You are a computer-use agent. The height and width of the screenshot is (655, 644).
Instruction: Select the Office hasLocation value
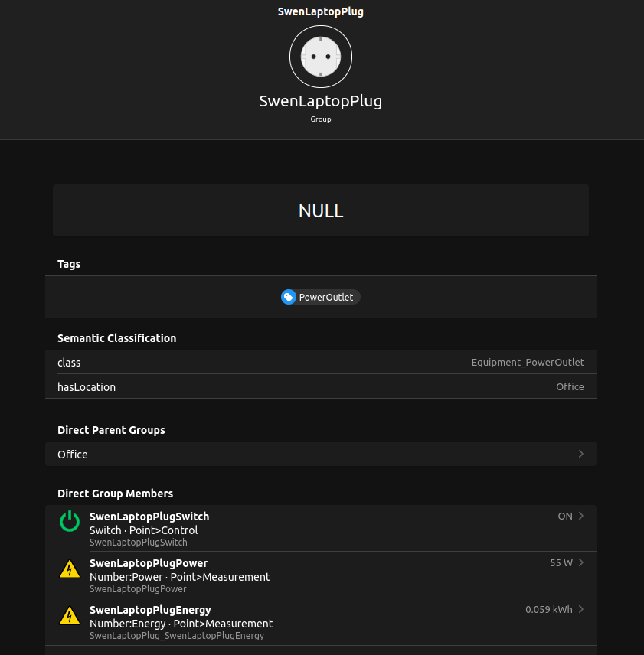[570, 386]
